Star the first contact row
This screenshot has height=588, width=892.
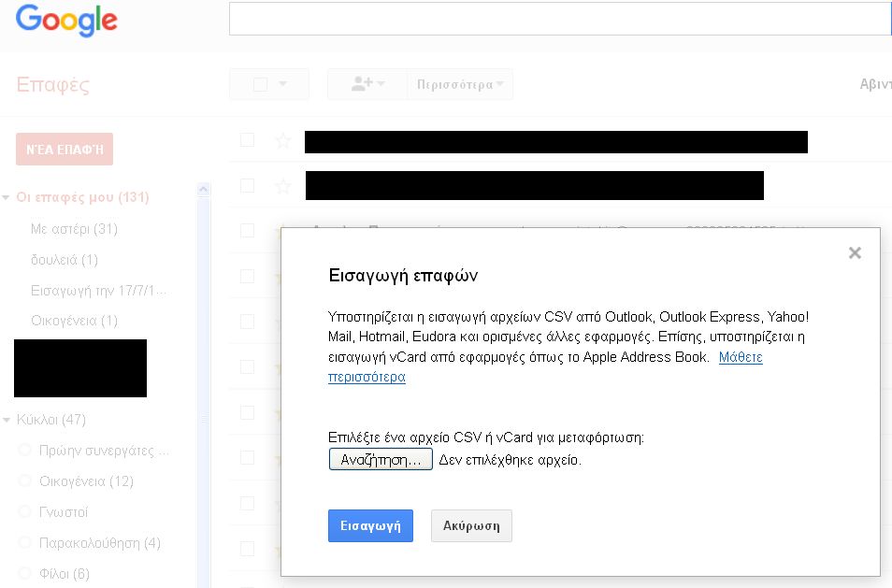click(x=283, y=140)
